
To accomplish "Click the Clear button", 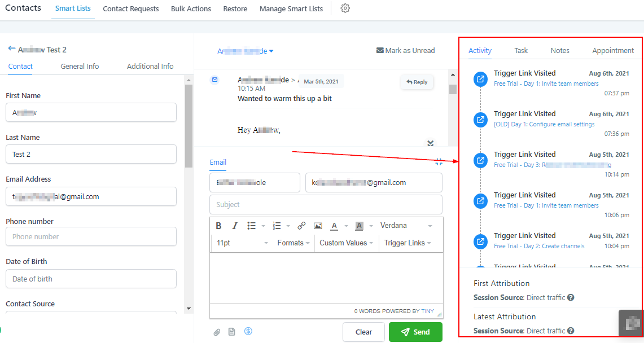I will pos(363,332).
